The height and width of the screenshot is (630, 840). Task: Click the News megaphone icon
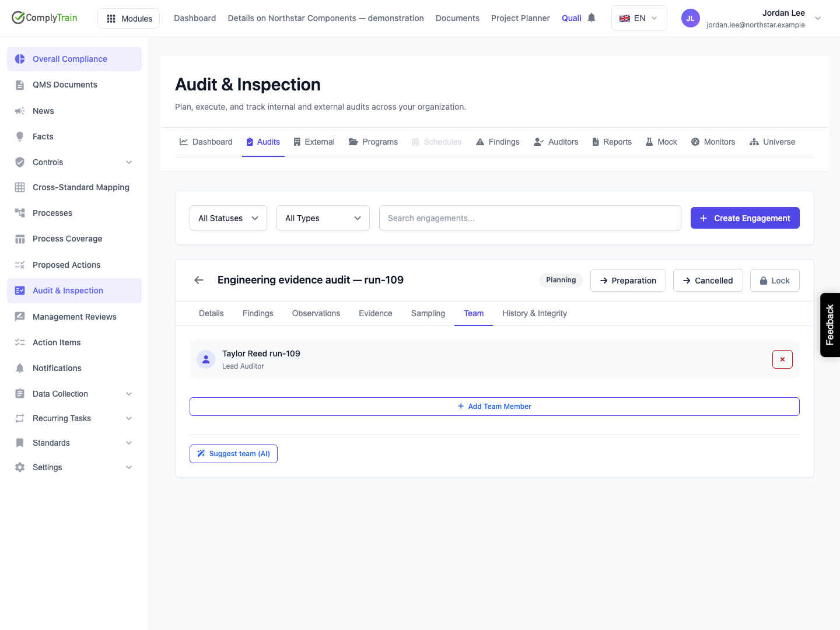click(20, 111)
